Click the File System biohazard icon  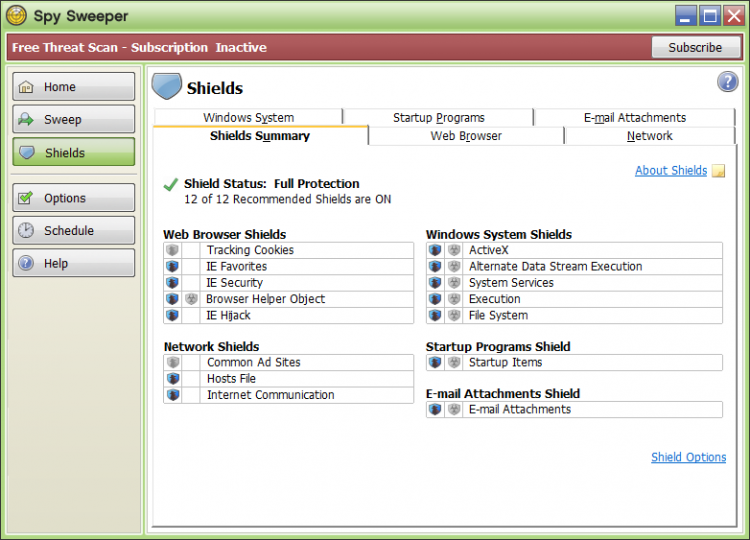click(x=454, y=315)
